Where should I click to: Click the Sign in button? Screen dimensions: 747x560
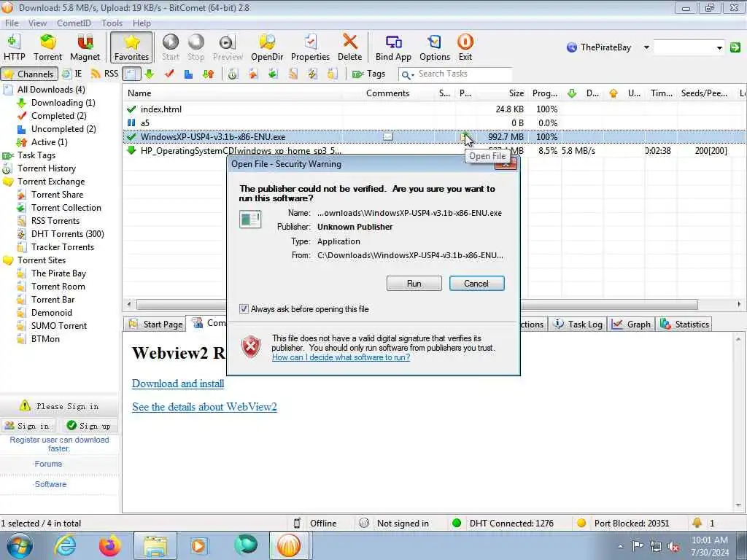pyautogui.click(x=27, y=426)
